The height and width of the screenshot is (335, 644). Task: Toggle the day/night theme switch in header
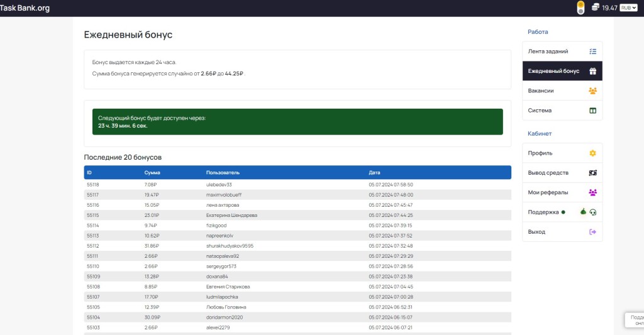[580, 8]
